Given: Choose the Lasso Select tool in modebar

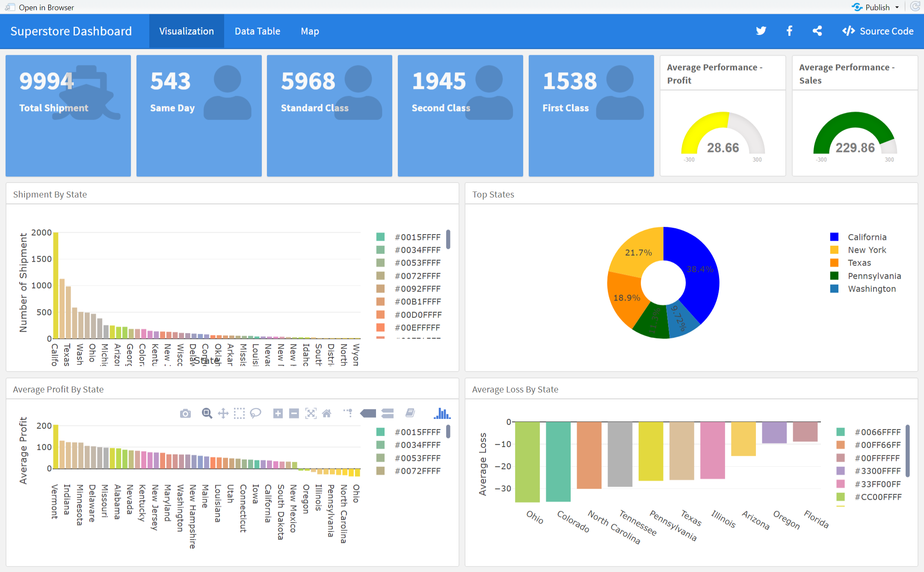Looking at the screenshot, I should 255,413.
